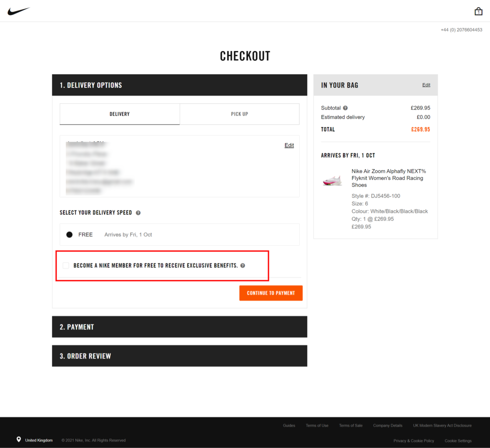Click the Alphafly shoe thumbnail
Image resolution: width=490 pixels, height=448 pixels.
point(332,180)
